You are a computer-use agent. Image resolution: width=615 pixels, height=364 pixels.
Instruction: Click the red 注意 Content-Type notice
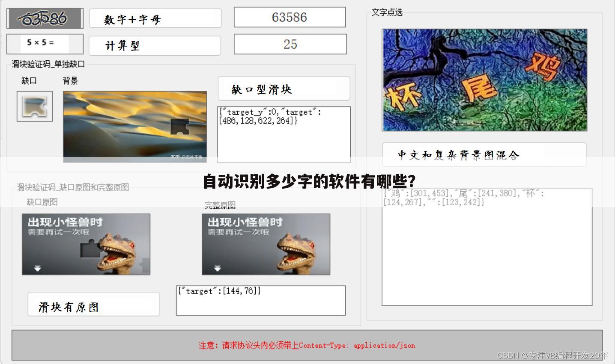pos(307,345)
